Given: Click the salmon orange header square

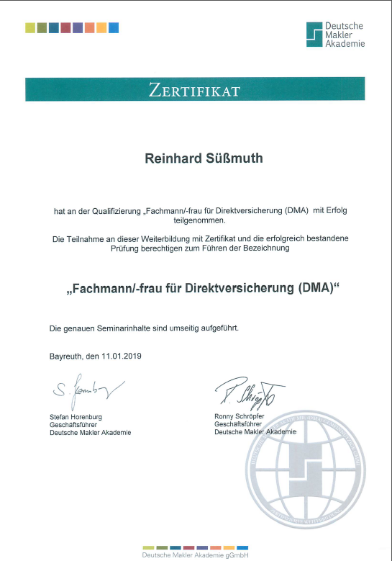Looking at the screenshot, I should pyautogui.click(x=90, y=28).
